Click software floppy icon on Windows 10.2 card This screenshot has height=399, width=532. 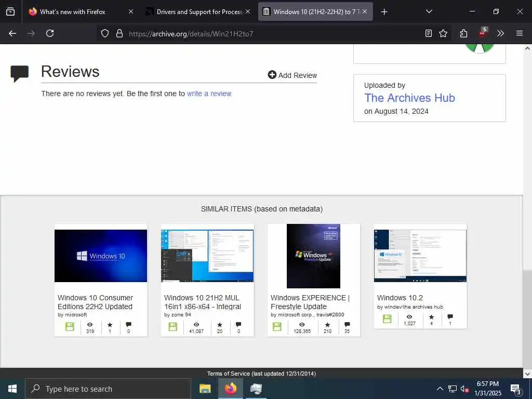(387, 319)
